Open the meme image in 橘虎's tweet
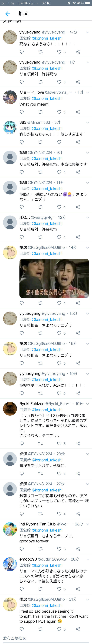This screenshot has width=92, height=644. (x=54, y=278)
